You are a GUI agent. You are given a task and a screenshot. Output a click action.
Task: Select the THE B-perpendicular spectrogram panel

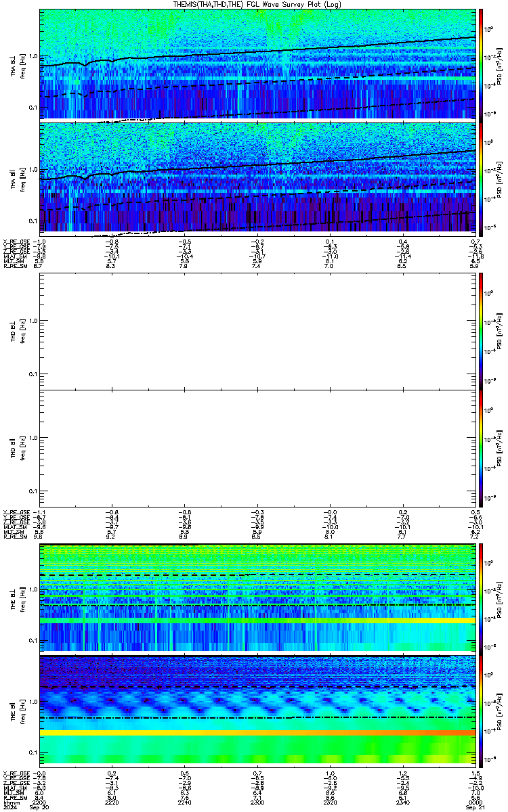tap(257, 597)
